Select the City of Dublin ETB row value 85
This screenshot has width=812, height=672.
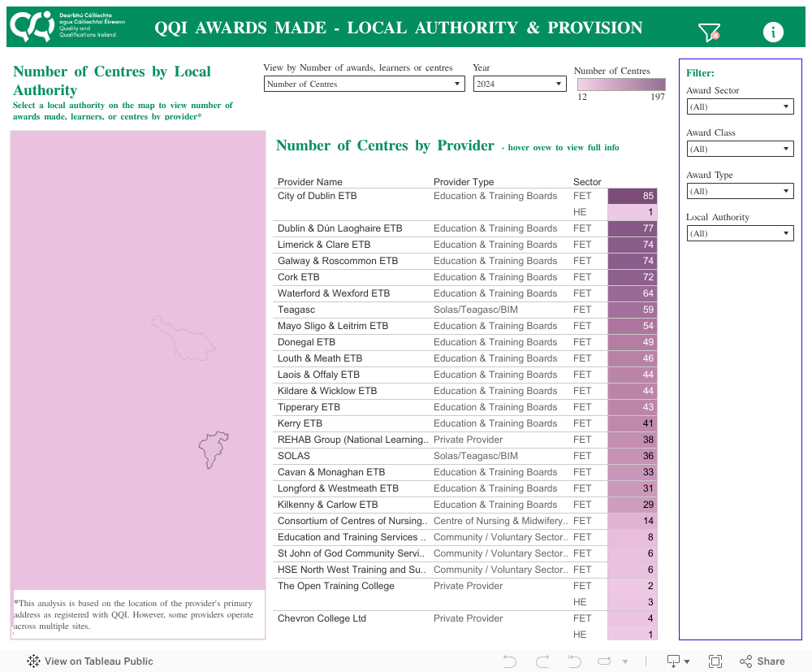tap(632, 196)
